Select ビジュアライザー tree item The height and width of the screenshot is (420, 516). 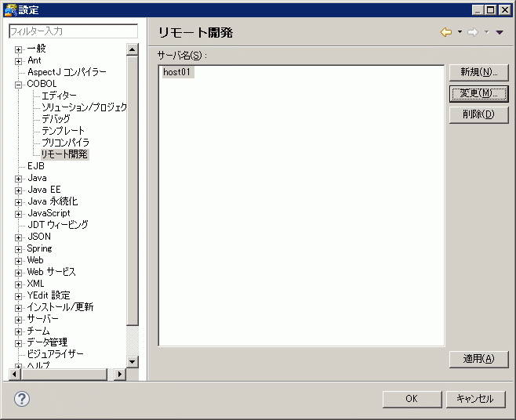click(x=55, y=354)
